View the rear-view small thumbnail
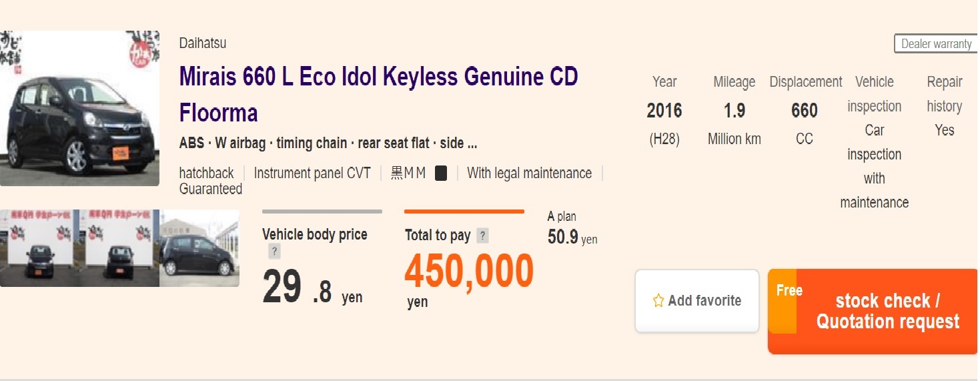Viewport: 980px width, 381px height. point(119,248)
